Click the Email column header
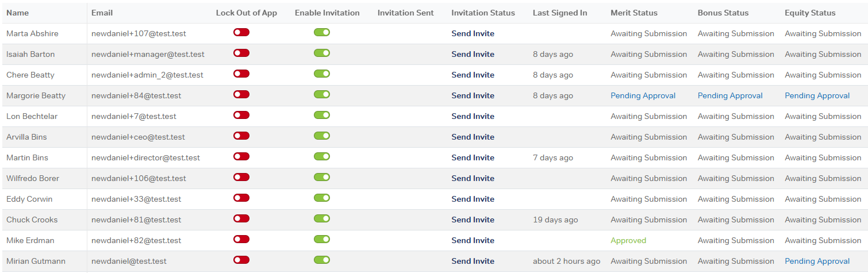 coord(102,13)
